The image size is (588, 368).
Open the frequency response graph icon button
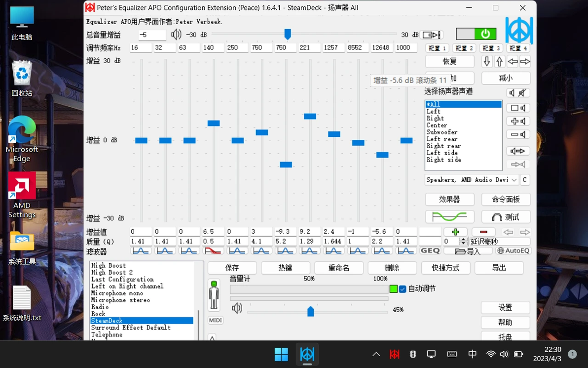[449, 217]
